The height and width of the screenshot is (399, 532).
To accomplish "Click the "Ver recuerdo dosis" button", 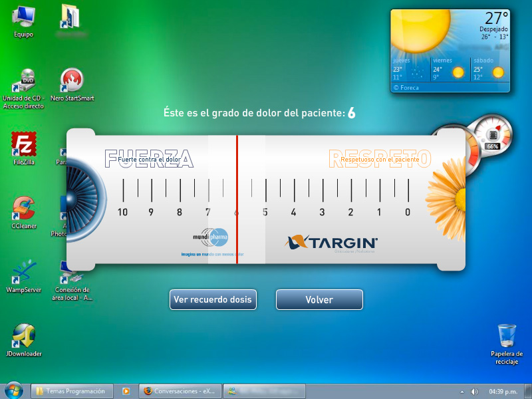I will pos(213,300).
